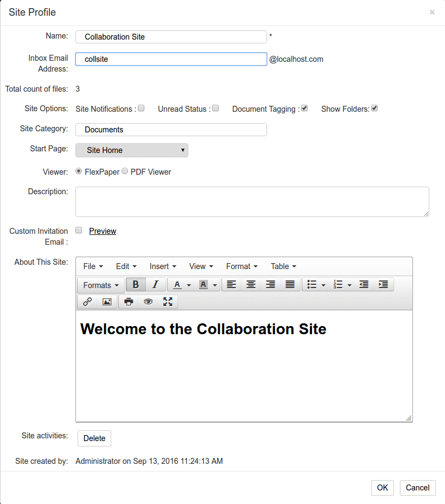This screenshot has height=504, width=445.
Task: Insert a link using chain icon
Action: [87, 302]
